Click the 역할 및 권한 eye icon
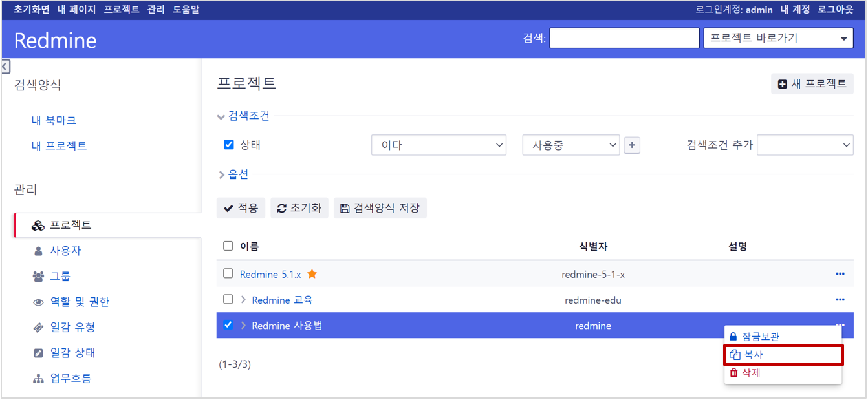Image resolution: width=868 pixels, height=400 pixels. [x=38, y=302]
